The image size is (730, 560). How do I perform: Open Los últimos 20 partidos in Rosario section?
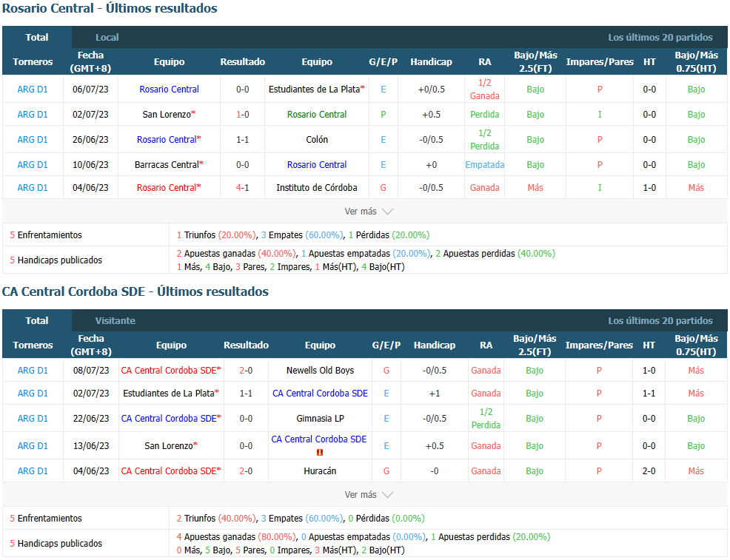pyautogui.click(x=660, y=37)
